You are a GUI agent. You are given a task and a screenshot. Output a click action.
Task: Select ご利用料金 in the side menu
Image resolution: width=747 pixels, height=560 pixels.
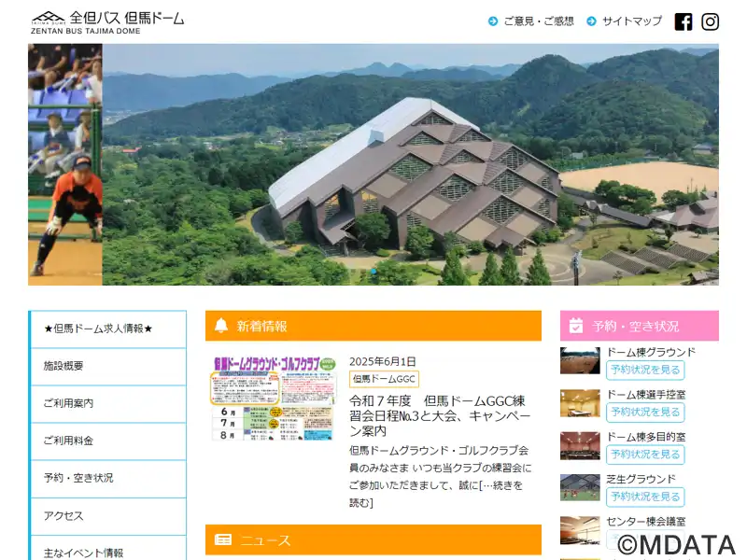(108, 441)
